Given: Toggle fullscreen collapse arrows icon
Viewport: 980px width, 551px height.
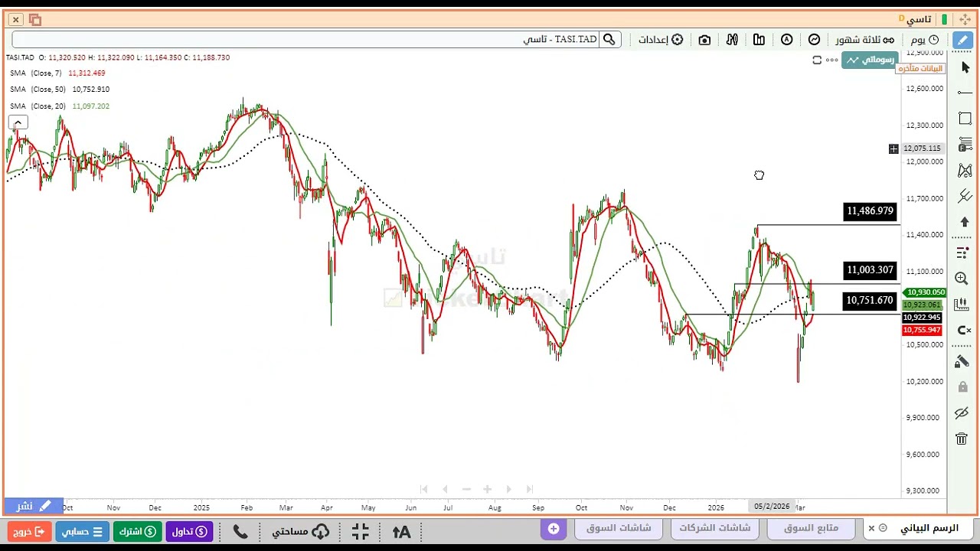Looking at the screenshot, I should pyautogui.click(x=361, y=531).
